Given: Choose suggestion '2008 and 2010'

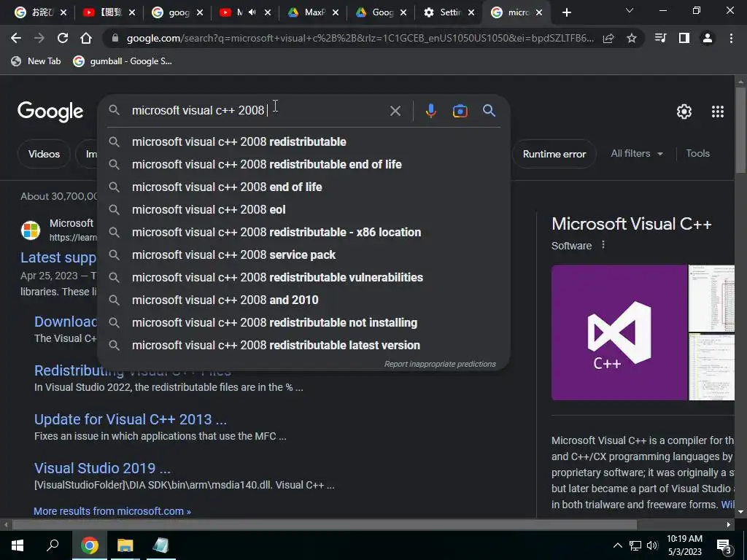Looking at the screenshot, I should [304, 300].
